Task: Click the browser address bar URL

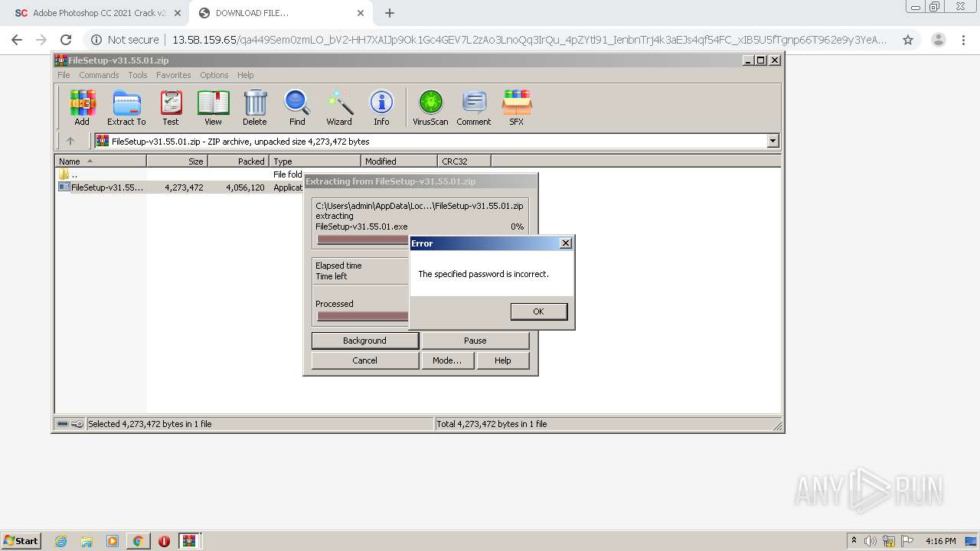Action: click(x=529, y=40)
